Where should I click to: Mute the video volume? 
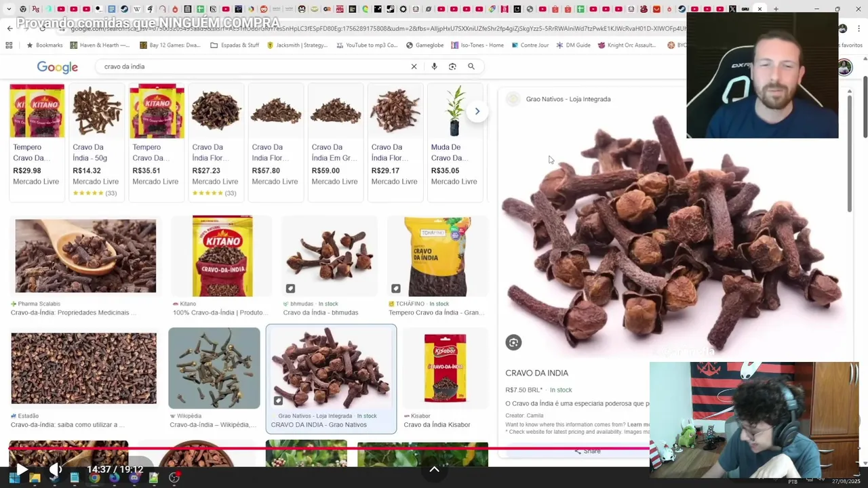point(56,469)
